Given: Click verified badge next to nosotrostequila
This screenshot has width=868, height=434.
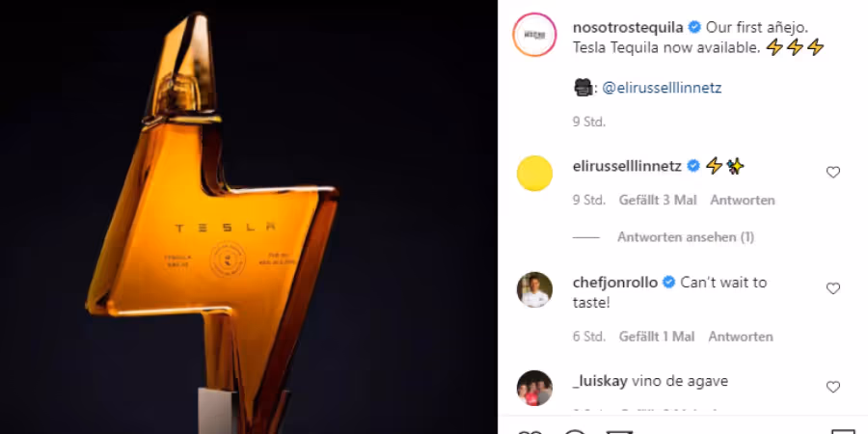Looking at the screenshot, I should (694, 27).
